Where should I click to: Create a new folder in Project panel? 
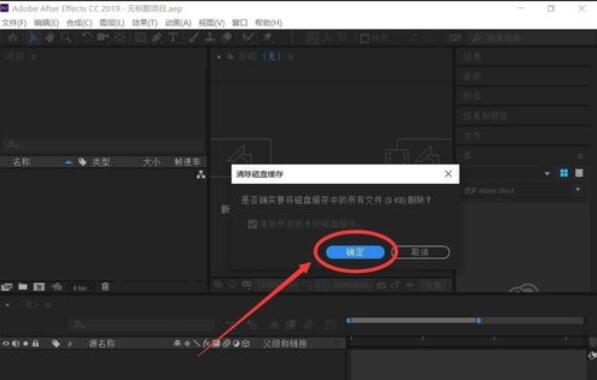(23, 287)
